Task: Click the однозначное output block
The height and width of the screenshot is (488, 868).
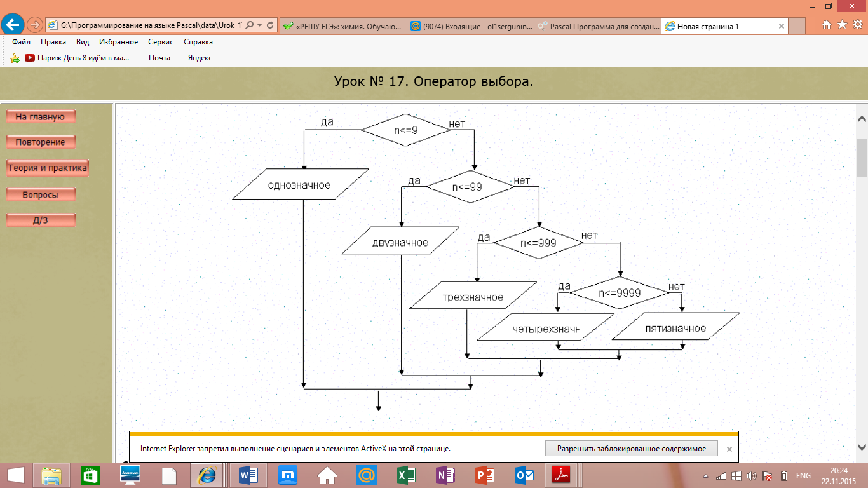Action: pos(300,184)
